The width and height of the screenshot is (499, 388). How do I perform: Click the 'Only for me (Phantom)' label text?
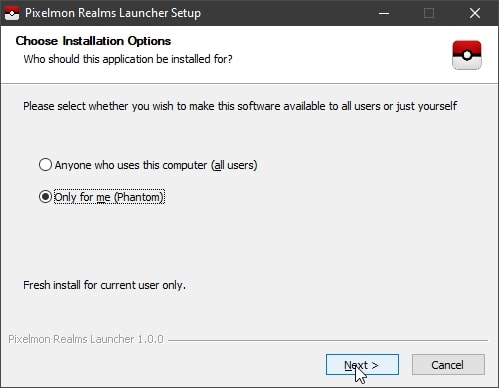[x=109, y=197]
